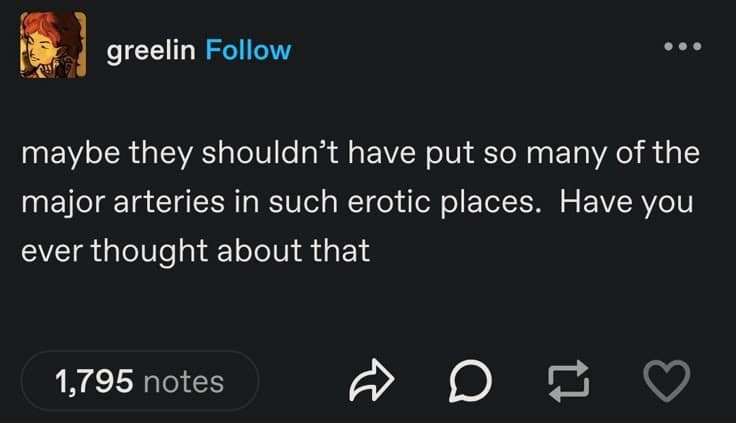The height and width of the screenshot is (423, 736).
Task: Click the number 1,795 in notes pill
Action: click(94, 381)
